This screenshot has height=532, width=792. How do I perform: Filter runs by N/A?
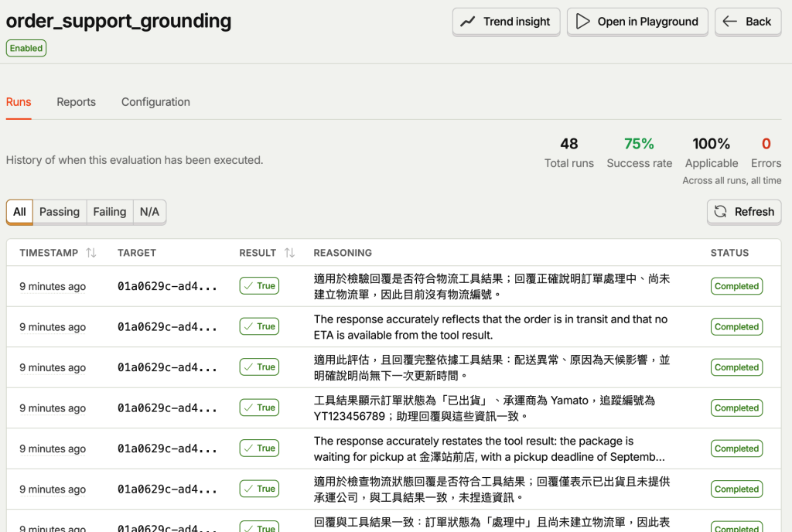tap(149, 212)
